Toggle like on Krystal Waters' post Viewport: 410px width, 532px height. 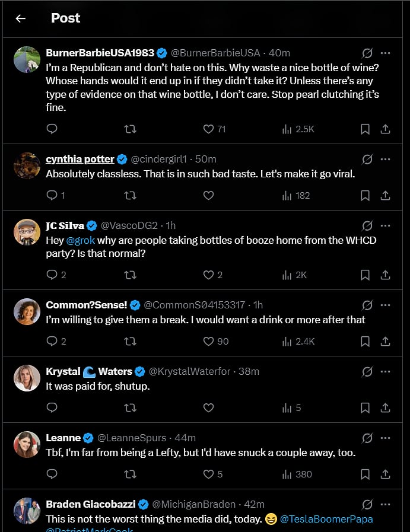coord(208,407)
